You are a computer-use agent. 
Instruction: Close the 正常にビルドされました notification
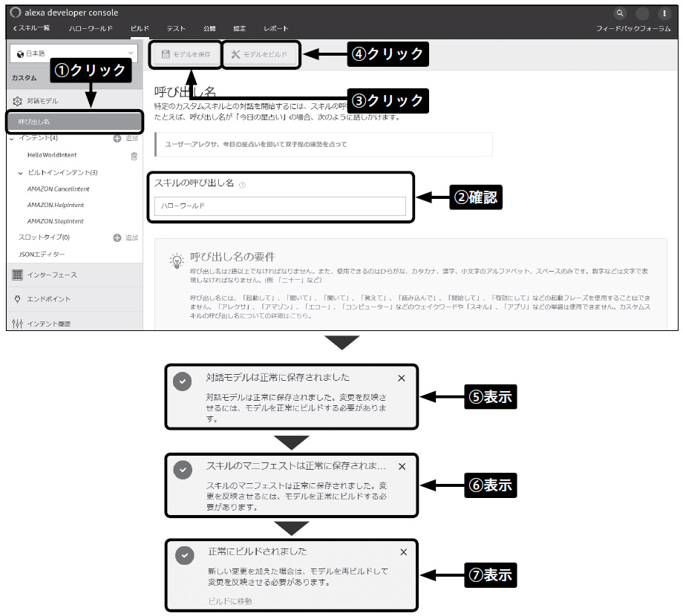[404, 552]
